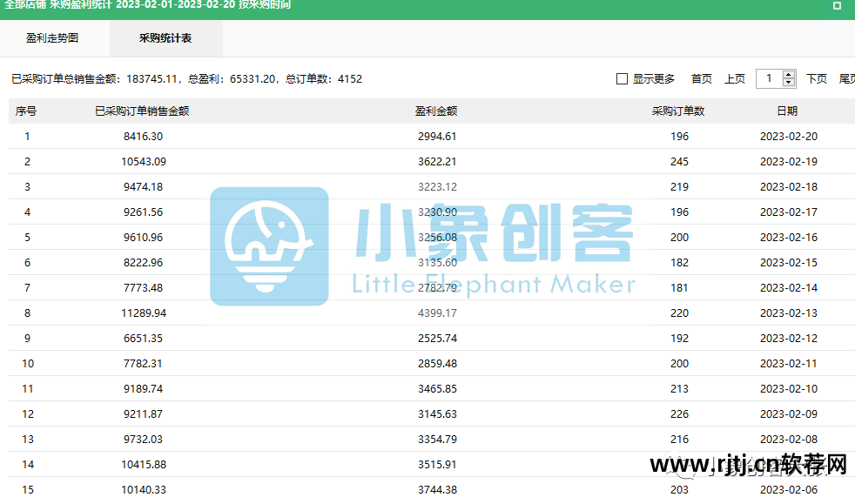Click order count 220
This screenshot has width=855, height=504.
click(679, 313)
